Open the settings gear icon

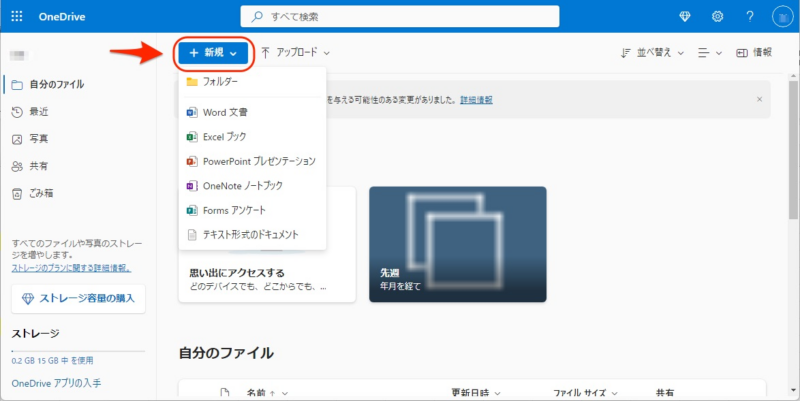tap(717, 16)
